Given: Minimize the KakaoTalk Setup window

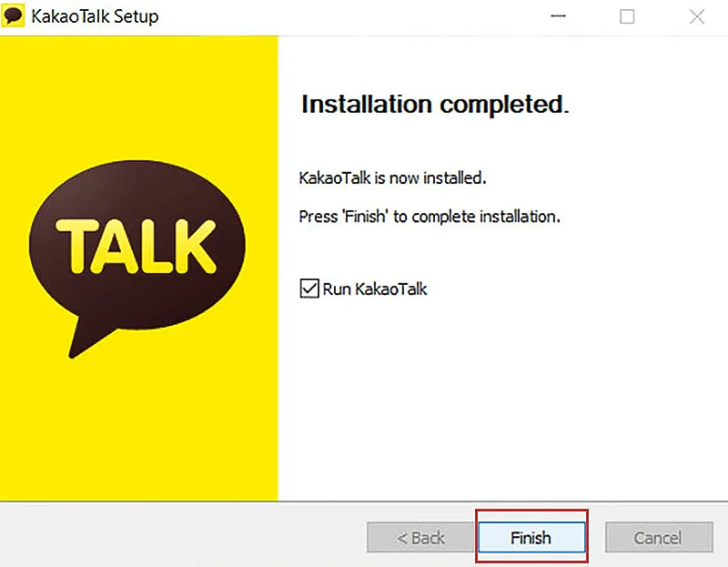Looking at the screenshot, I should [559, 15].
